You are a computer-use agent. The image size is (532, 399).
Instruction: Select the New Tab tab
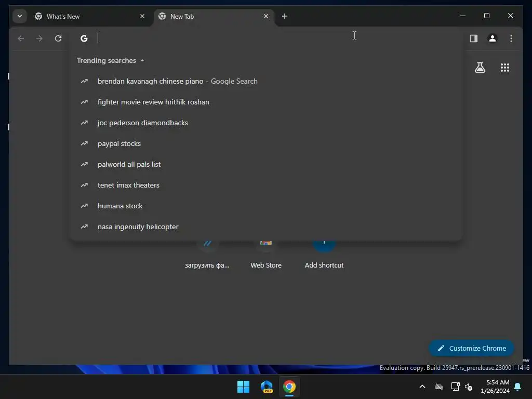point(214,16)
